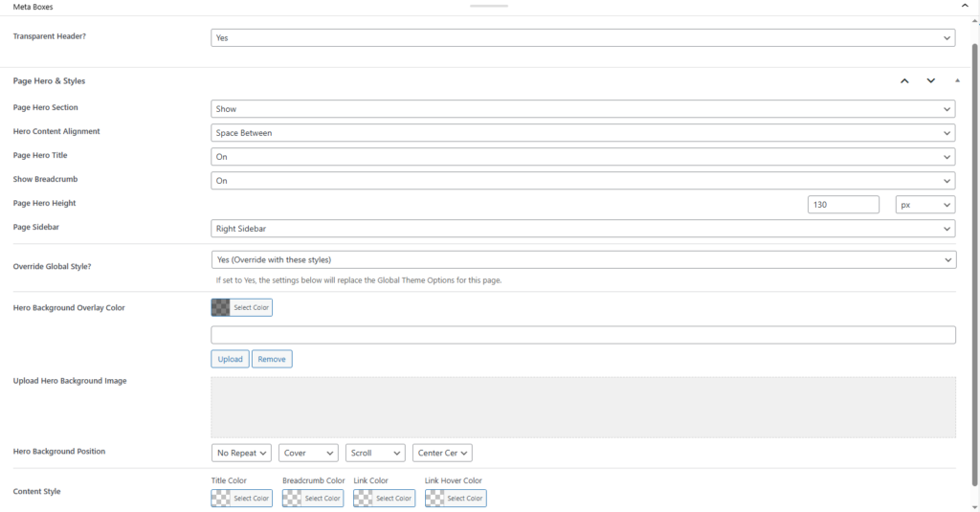
Task: Click the Upload button
Action: pos(230,359)
